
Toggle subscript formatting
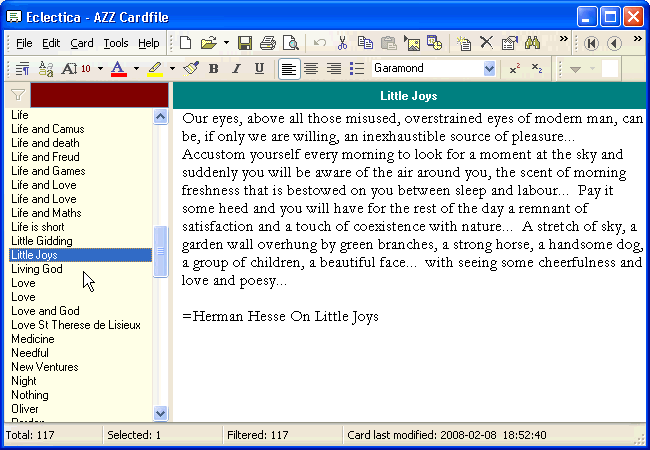[537, 69]
